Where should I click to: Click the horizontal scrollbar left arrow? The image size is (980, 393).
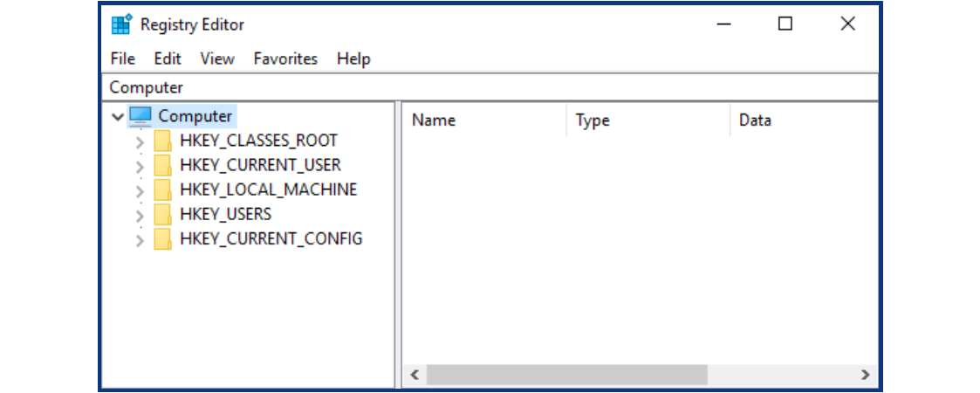point(414,375)
